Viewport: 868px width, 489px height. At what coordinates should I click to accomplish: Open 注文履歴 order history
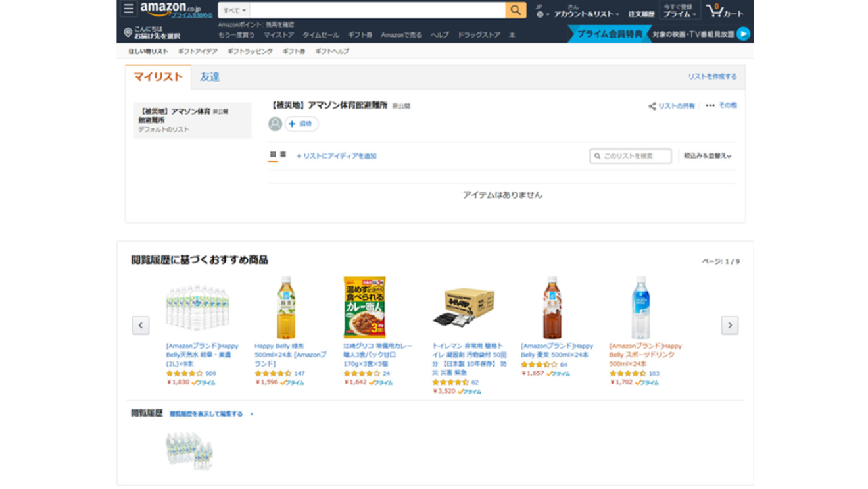641,14
